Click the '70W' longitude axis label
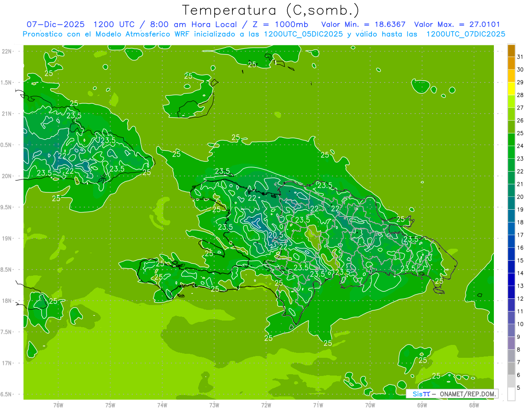 pyautogui.click(x=370, y=405)
